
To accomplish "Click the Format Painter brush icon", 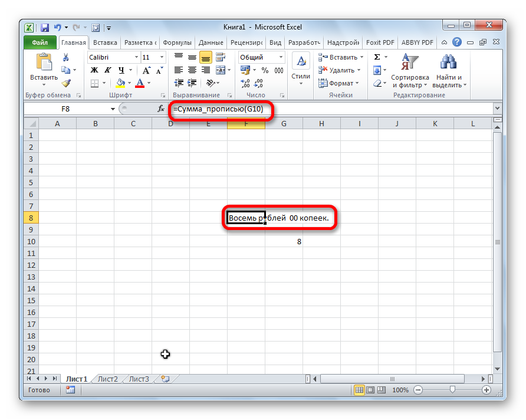I will click(66, 83).
